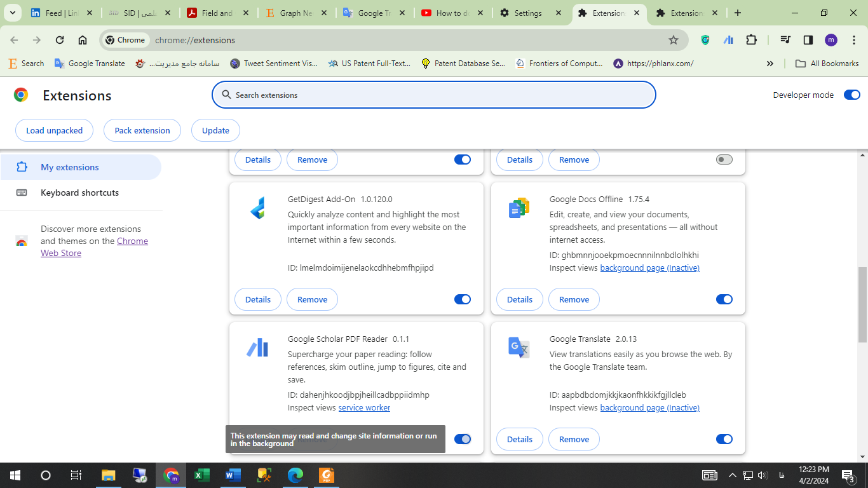Open Word from the taskbar
The height and width of the screenshot is (488, 868).
pos(233,475)
